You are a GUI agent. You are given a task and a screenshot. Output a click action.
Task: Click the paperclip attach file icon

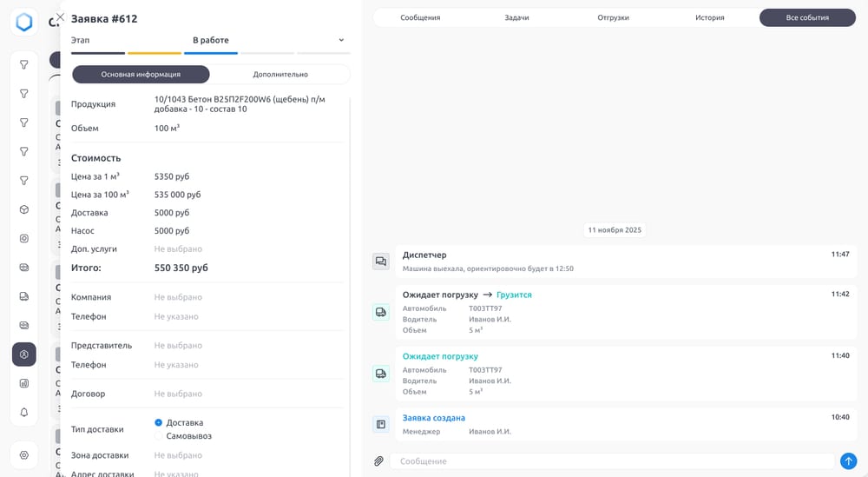click(378, 461)
